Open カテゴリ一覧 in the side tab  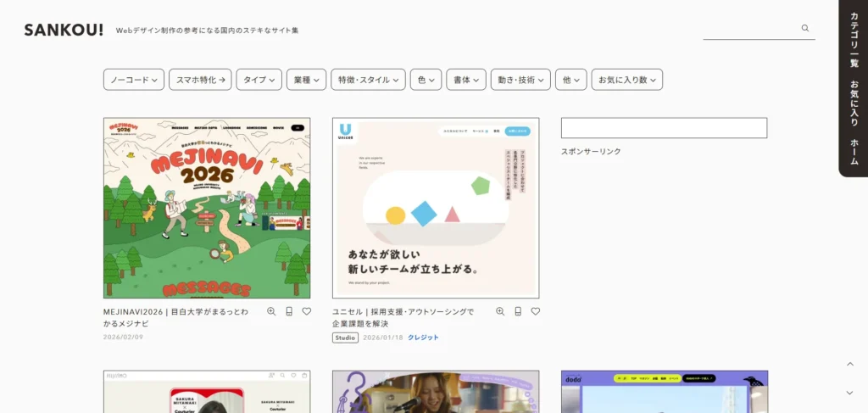point(854,39)
